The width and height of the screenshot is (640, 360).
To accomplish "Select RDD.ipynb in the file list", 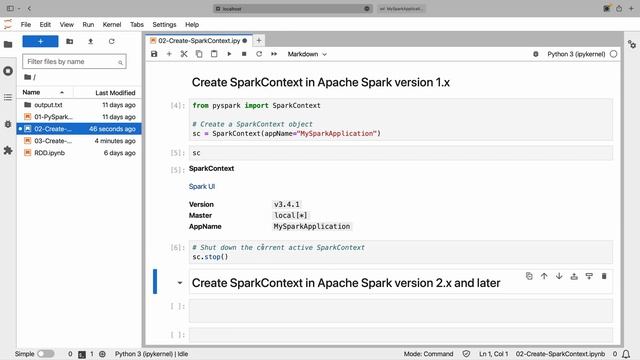I will tap(79, 153).
